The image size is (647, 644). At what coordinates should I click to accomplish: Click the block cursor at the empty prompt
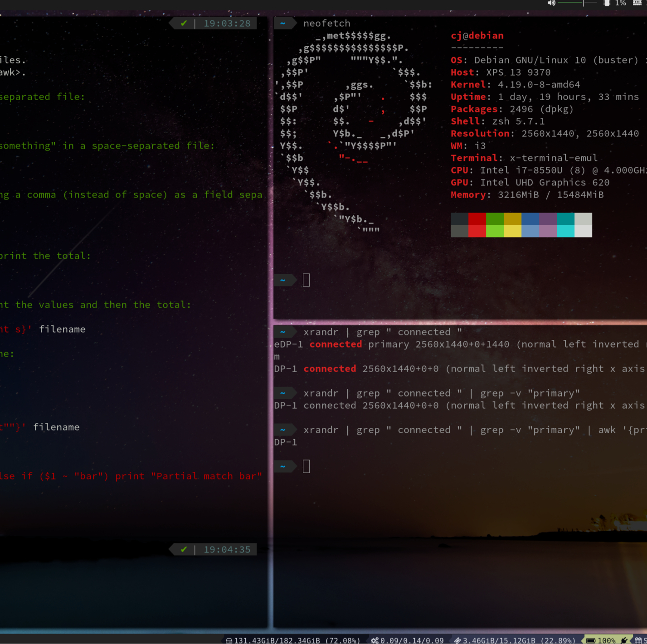pos(306,466)
